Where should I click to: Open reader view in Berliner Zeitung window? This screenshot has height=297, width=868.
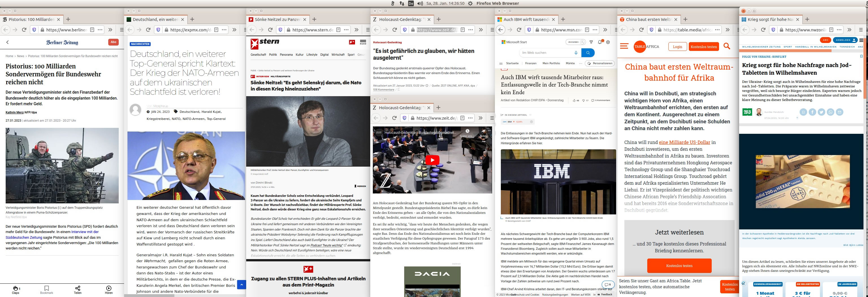[x=92, y=30]
